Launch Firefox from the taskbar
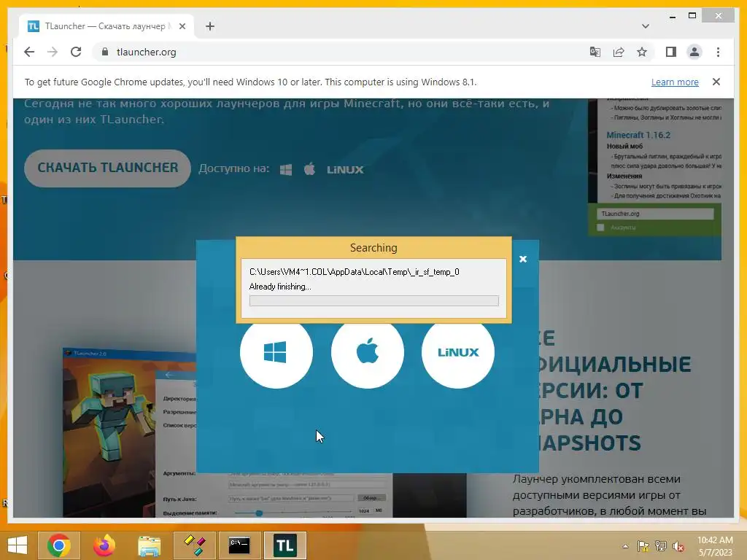 (104, 545)
